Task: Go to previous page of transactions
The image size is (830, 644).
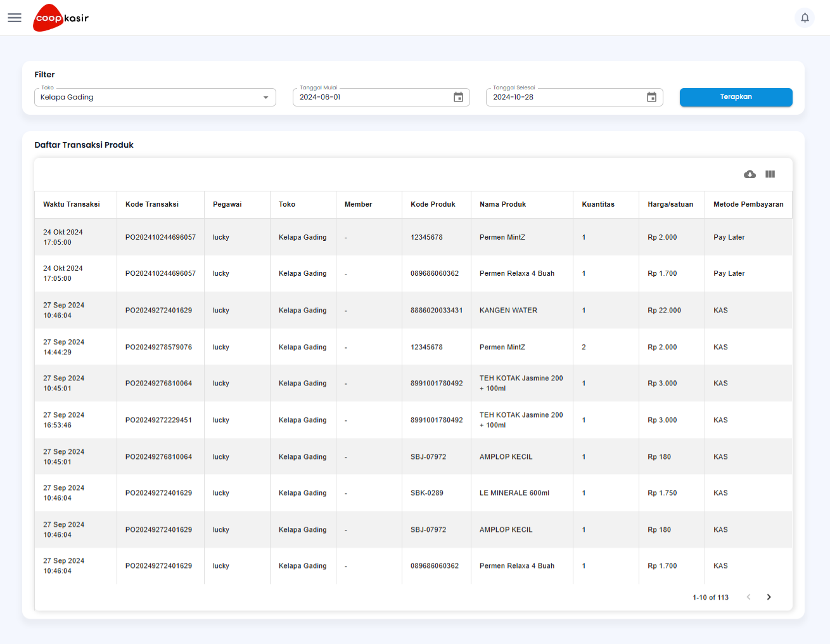Action: [x=748, y=597]
